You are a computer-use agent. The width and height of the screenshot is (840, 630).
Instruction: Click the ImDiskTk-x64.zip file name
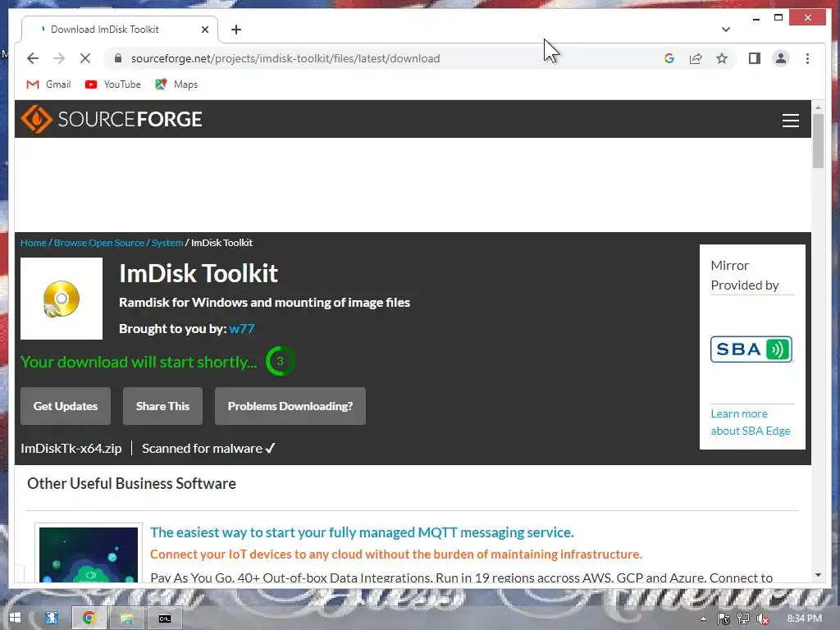[x=71, y=449]
